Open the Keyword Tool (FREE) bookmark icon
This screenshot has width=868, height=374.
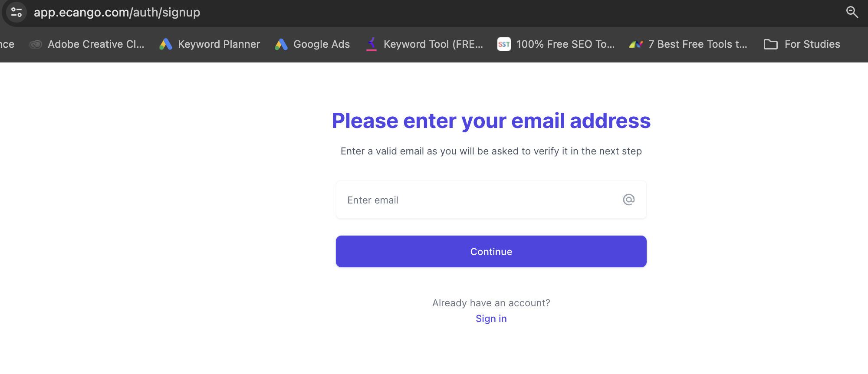[x=371, y=44]
